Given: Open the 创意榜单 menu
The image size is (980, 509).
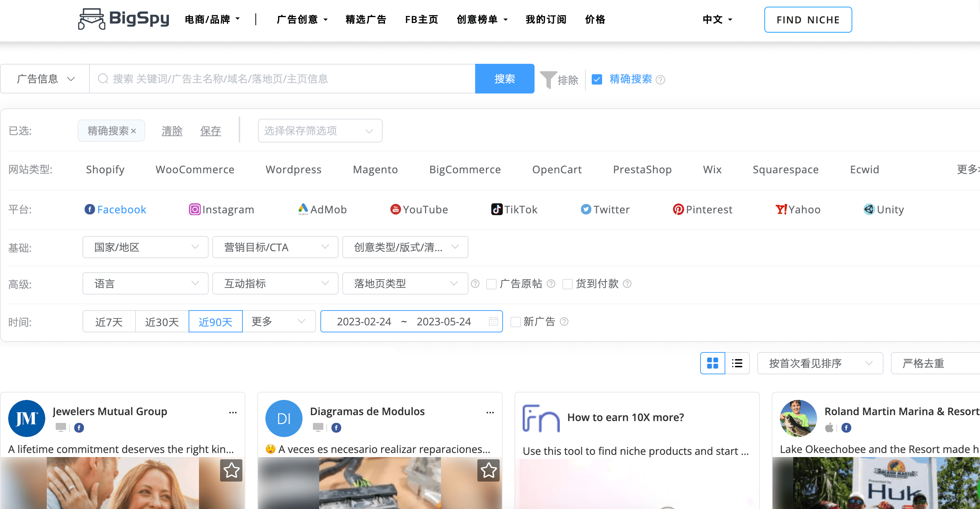Looking at the screenshot, I should coord(482,19).
